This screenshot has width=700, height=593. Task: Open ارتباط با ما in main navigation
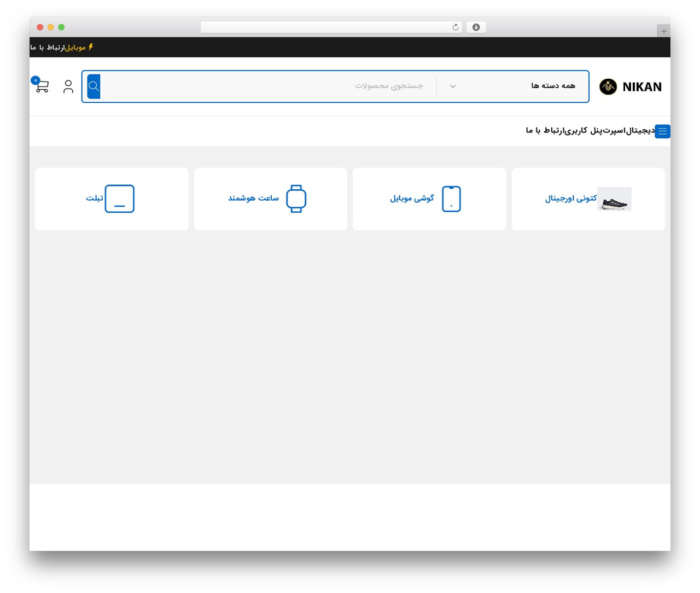[x=545, y=130]
